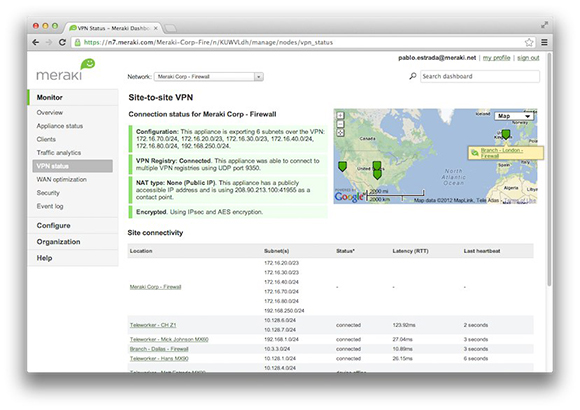Click the page vertical scrollbar
The width and height of the screenshot is (580, 410).
point(550,169)
